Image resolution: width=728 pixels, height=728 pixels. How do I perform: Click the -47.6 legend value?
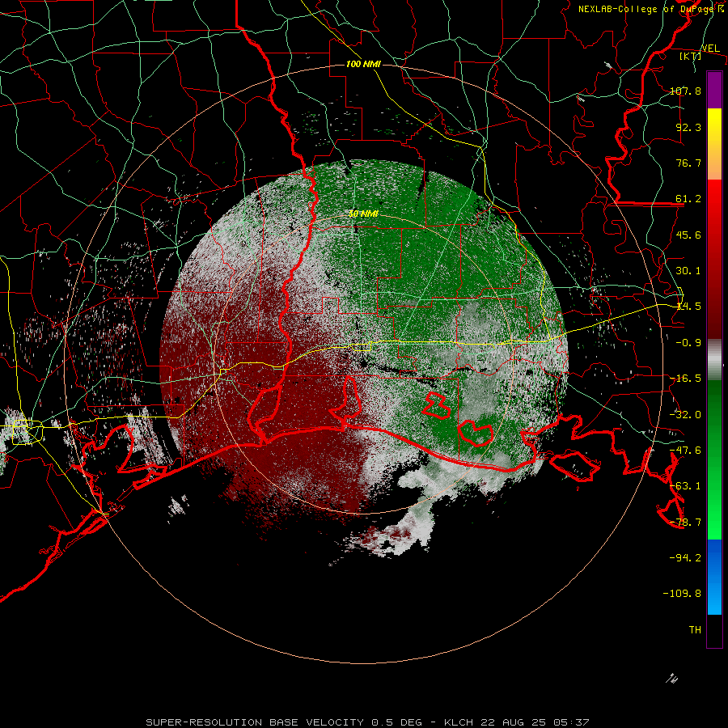(x=685, y=450)
